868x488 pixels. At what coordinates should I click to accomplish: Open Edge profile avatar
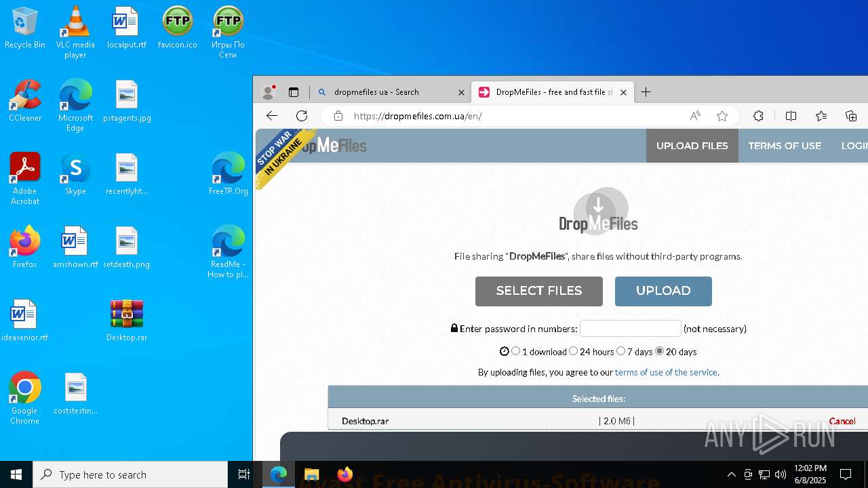(269, 92)
